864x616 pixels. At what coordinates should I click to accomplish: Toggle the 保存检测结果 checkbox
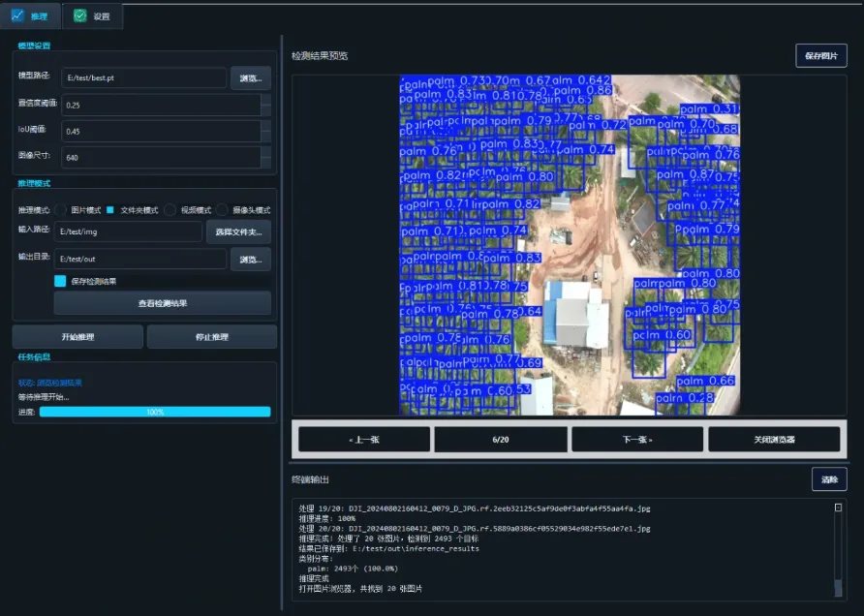click(60, 281)
